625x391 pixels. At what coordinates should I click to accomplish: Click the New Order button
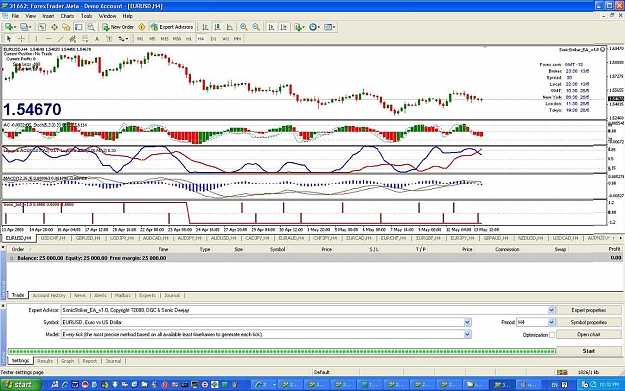click(118, 27)
